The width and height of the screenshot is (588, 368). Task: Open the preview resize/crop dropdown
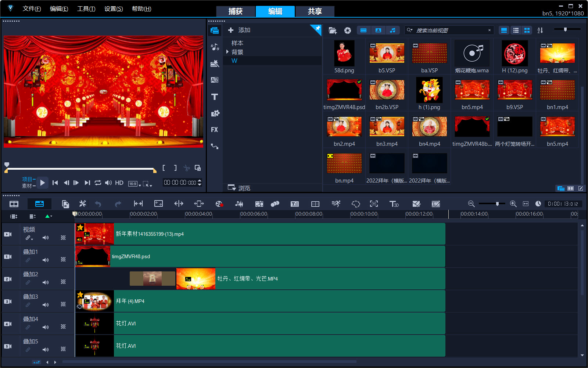click(147, 184)
